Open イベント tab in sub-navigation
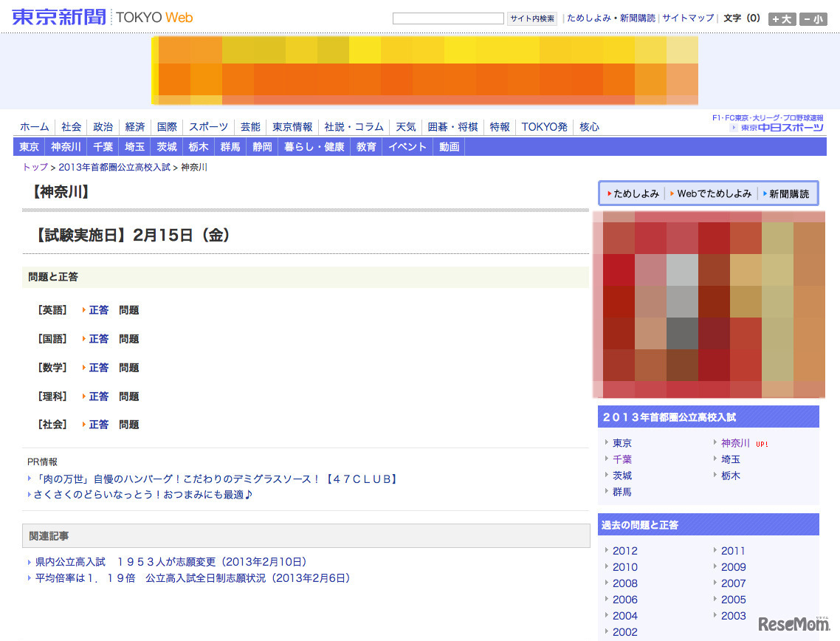 (407, 147)
